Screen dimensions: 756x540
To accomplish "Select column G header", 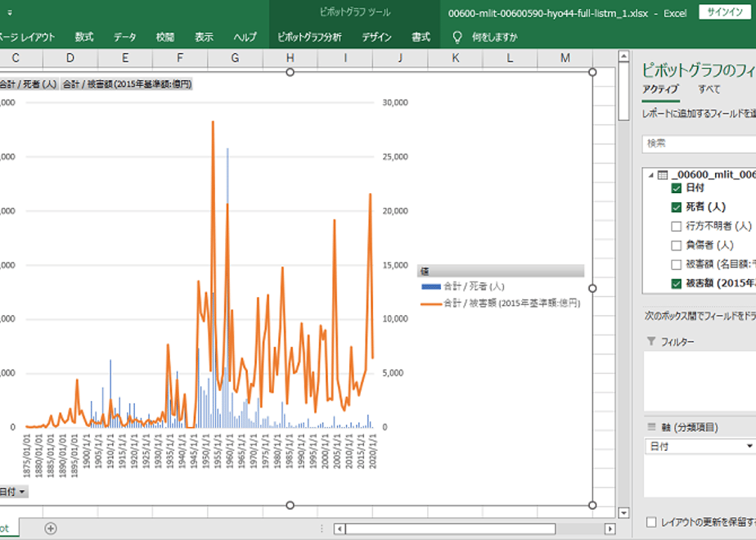I will 235,58.
